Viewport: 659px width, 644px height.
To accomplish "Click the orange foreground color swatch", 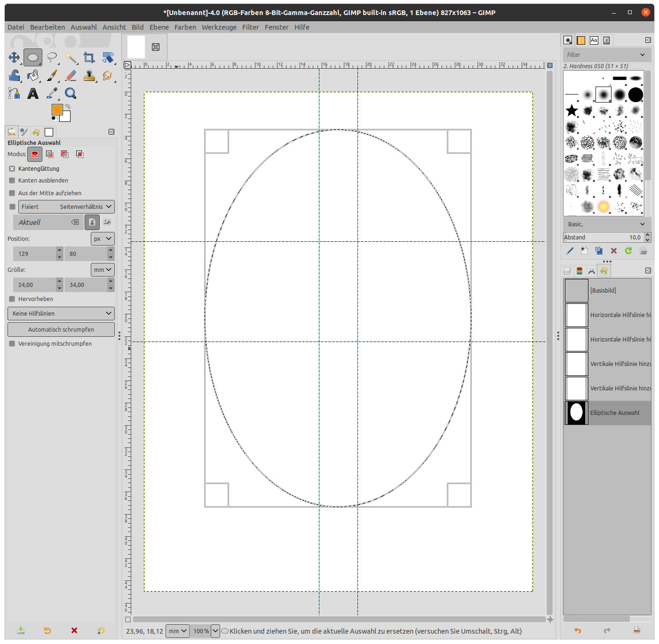I will (56, 109).
